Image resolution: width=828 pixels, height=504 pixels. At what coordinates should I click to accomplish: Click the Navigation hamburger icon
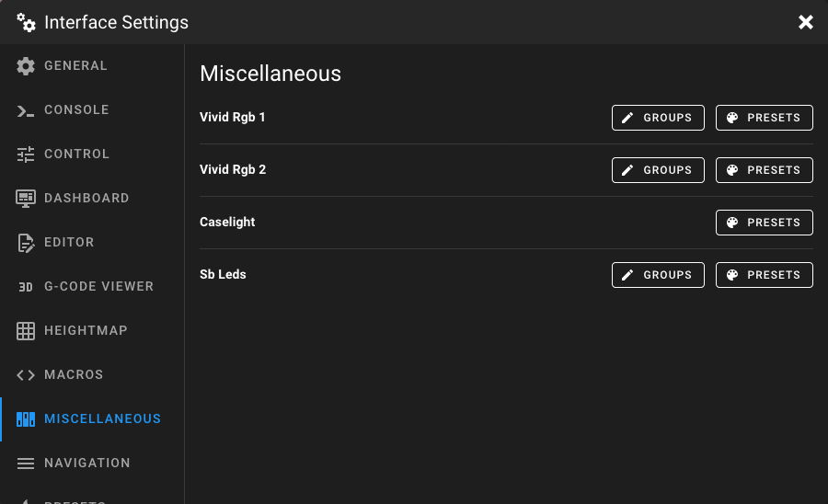click(26, 464)
